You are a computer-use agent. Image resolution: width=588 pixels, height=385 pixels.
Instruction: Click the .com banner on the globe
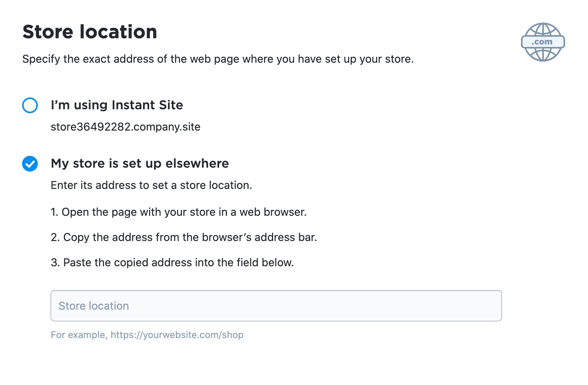tap(543, 42)
